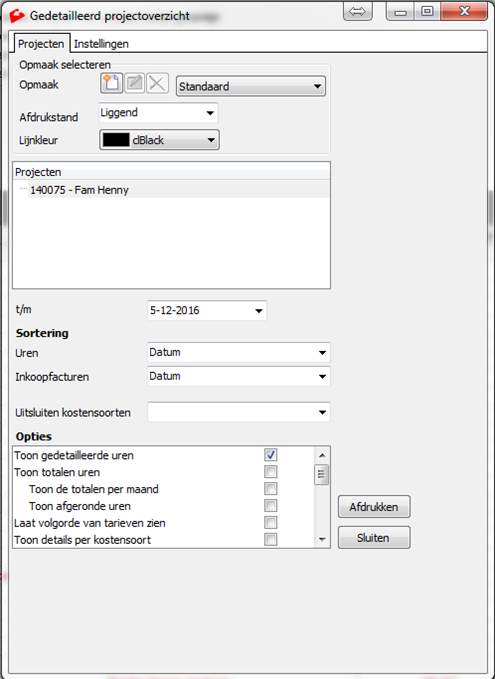Select project 140075 - Fam Henny
495x679 pixels.
coord(79,190)
